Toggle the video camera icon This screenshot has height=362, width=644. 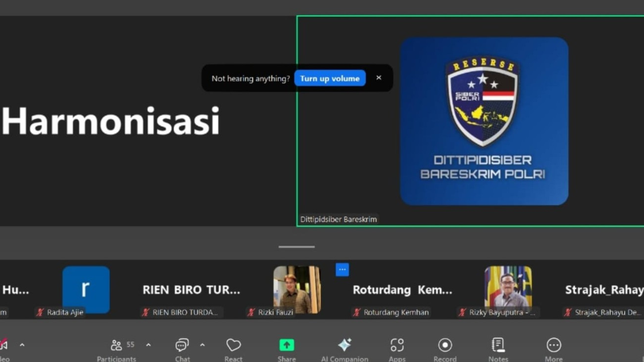[3, 344]
